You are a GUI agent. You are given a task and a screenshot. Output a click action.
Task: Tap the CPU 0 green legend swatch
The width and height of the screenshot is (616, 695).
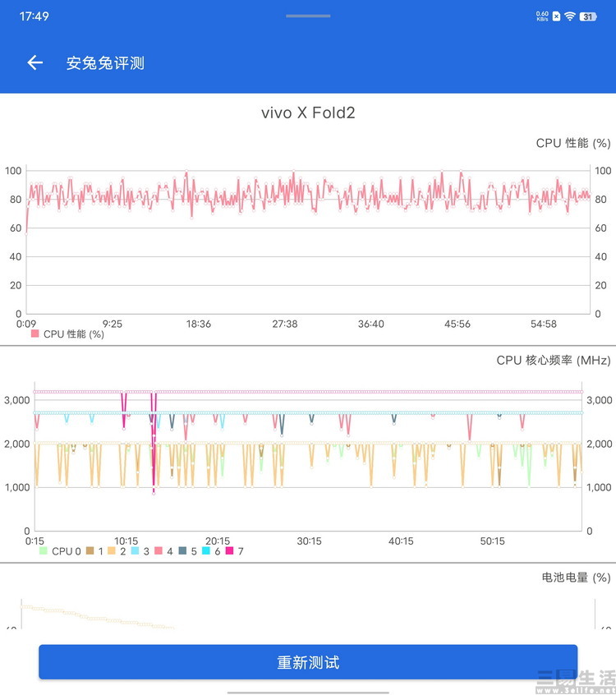(43, 550)
